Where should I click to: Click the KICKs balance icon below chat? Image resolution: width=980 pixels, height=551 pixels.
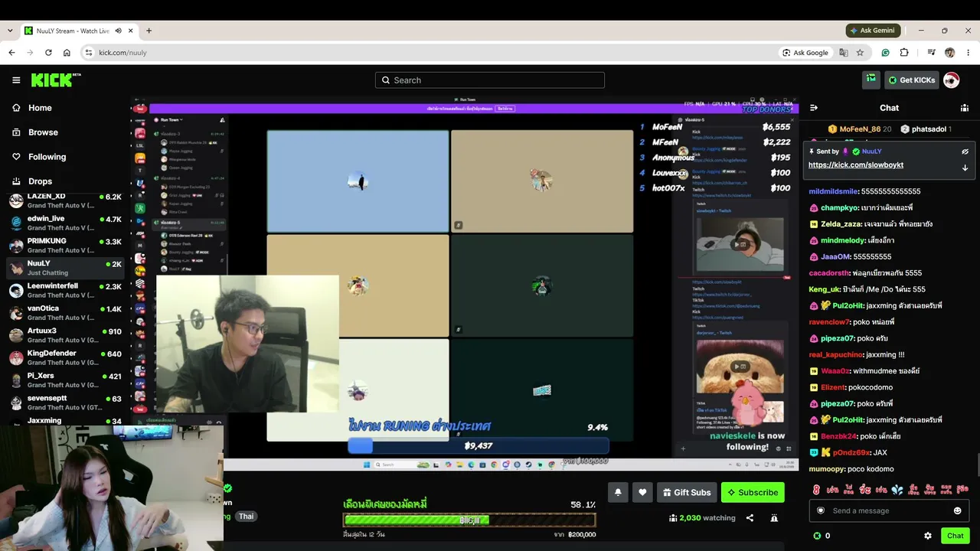pos(817,536)
